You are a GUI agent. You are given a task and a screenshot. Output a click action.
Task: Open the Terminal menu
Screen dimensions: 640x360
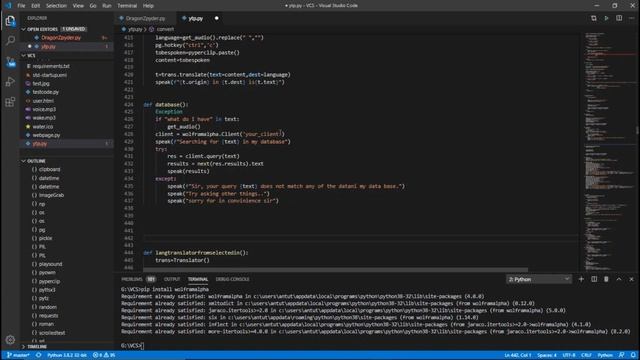(x=127, y=6)
